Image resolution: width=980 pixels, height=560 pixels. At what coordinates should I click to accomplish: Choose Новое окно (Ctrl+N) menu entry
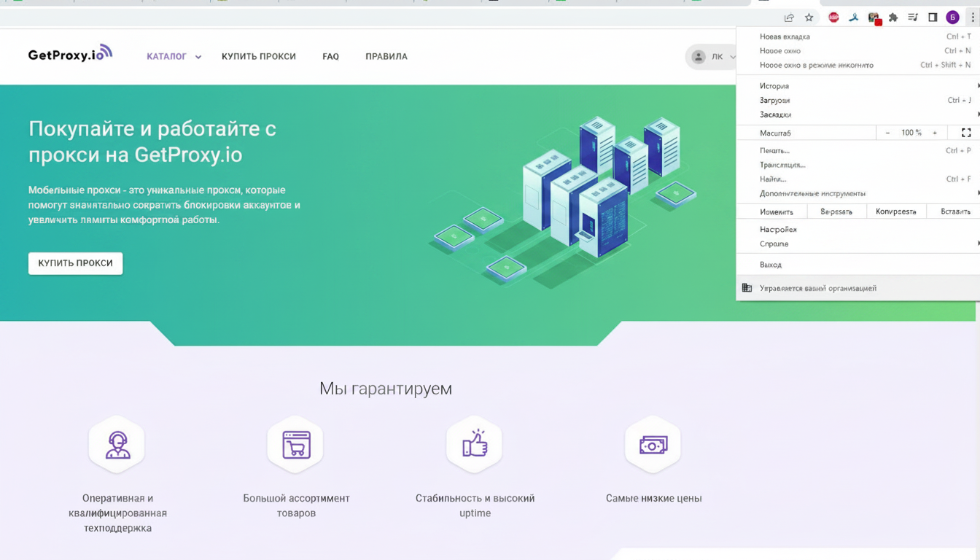point(858,51)
